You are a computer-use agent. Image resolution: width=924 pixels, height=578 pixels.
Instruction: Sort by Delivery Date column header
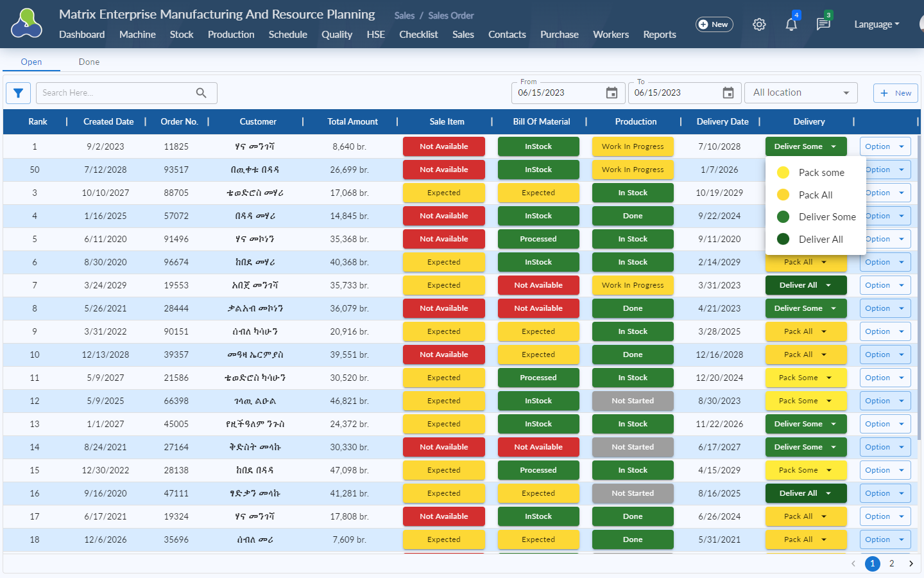tap(723, 121)
